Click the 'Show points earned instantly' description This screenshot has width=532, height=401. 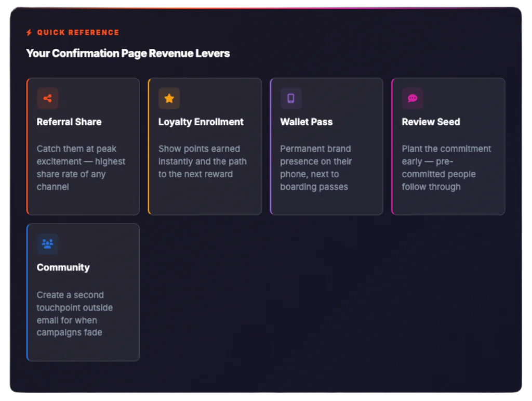202,161
